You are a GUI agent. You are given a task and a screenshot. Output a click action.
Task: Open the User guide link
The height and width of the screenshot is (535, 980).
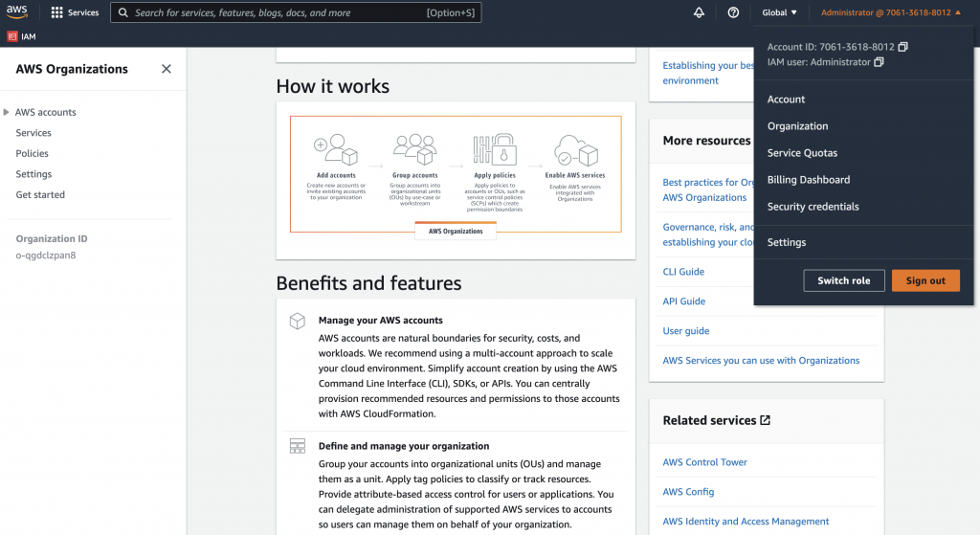pos(685,330)
